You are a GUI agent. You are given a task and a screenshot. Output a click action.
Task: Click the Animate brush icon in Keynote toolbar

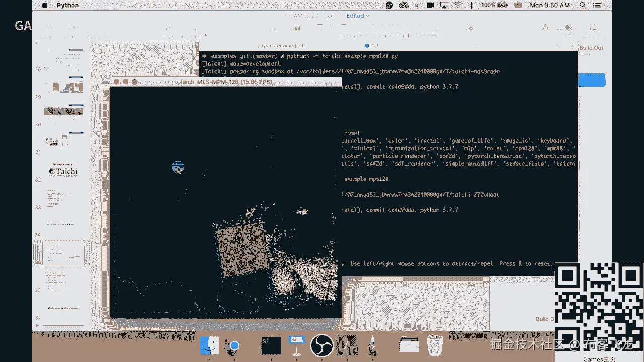coord(544,27)
